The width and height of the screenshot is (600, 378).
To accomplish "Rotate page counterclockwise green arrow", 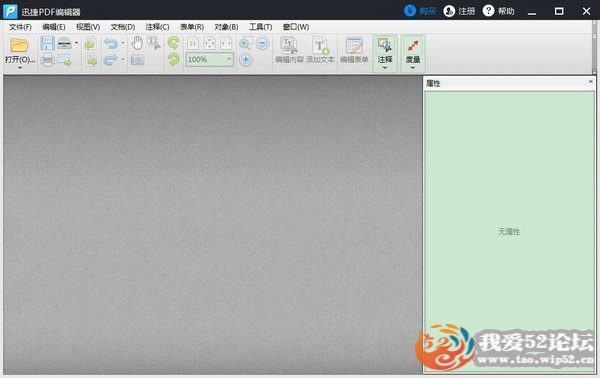I will click(173, 43).
